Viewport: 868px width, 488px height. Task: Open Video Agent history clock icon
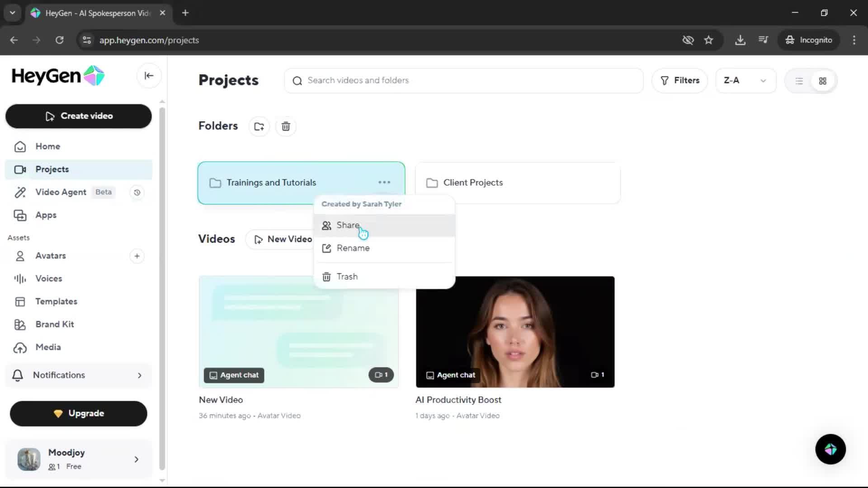[x=137, y=192]
